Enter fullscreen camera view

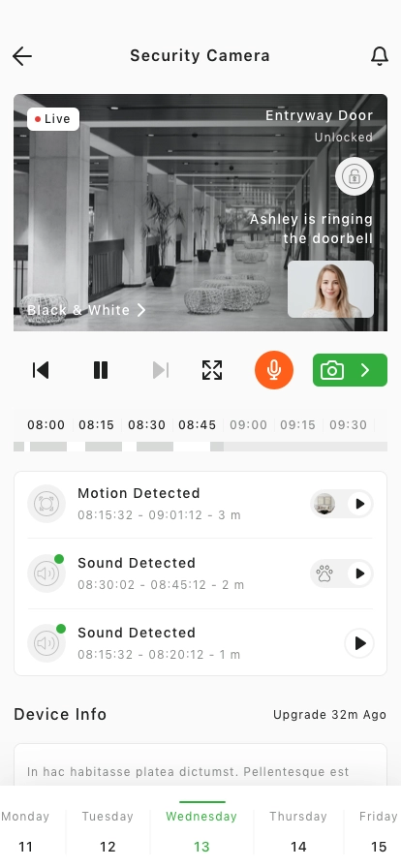click(x=212, y=370)
